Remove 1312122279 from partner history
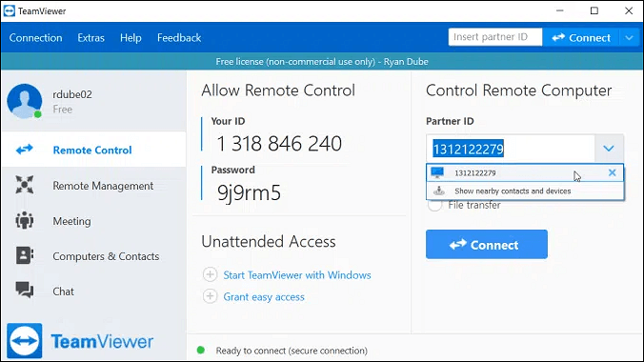 coord(612,172)
